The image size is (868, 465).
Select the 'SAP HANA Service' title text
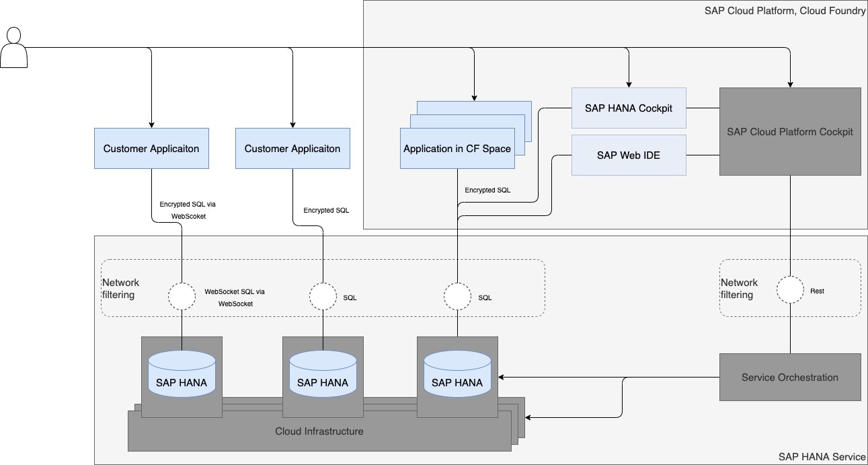tap(822, 456)
